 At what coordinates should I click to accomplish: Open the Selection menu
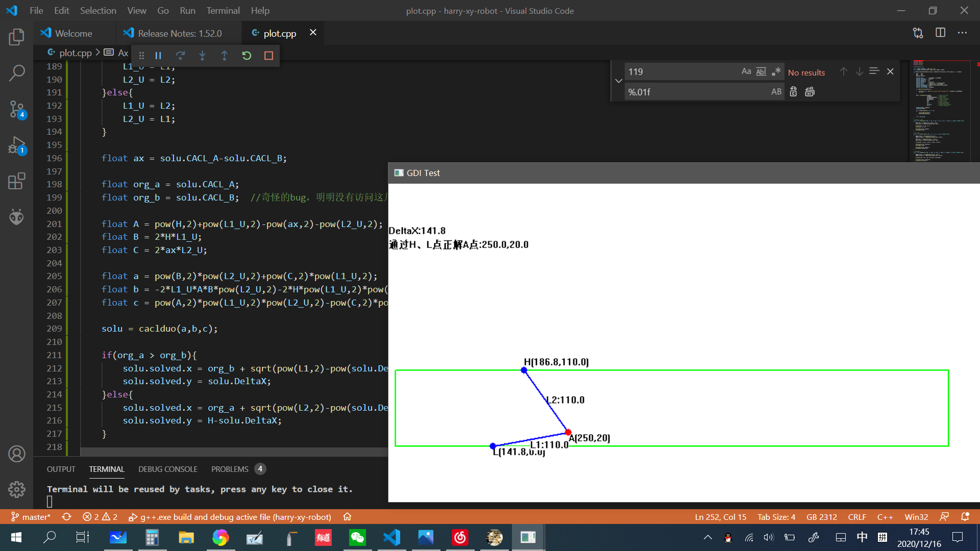point(98,11)
